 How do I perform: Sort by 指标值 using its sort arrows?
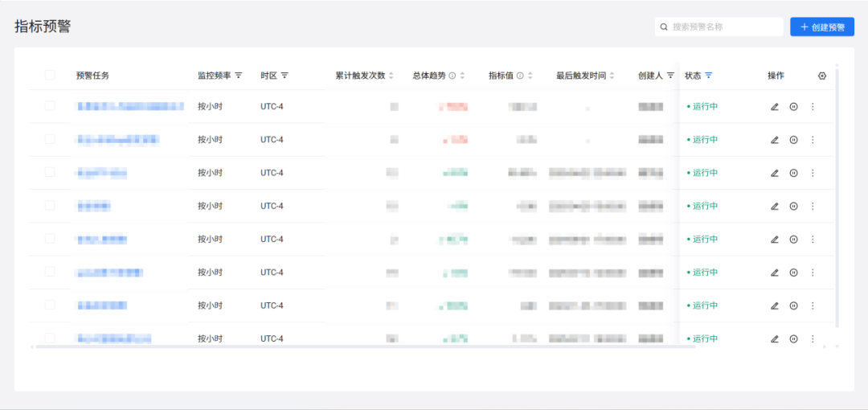530,76
